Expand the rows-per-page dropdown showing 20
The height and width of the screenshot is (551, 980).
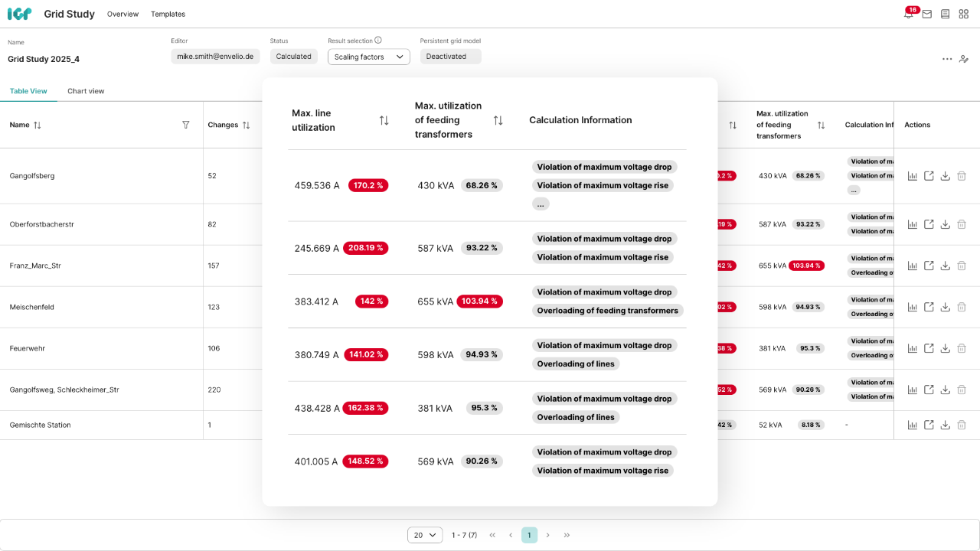(425, 535)
